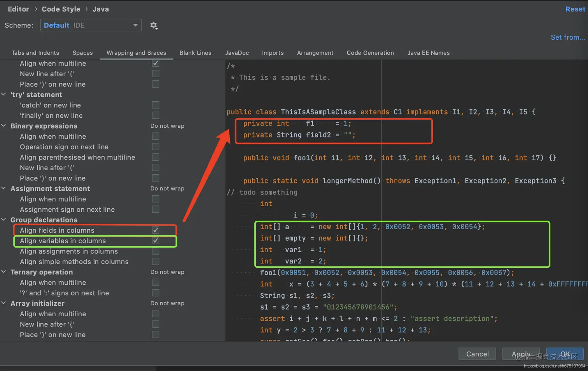
Task: Open the Scheme dropdown
Action: 91,25
